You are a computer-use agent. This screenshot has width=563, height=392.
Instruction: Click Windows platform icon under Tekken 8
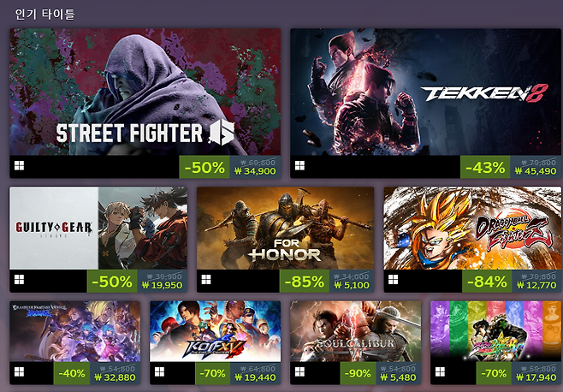(299, 166)
